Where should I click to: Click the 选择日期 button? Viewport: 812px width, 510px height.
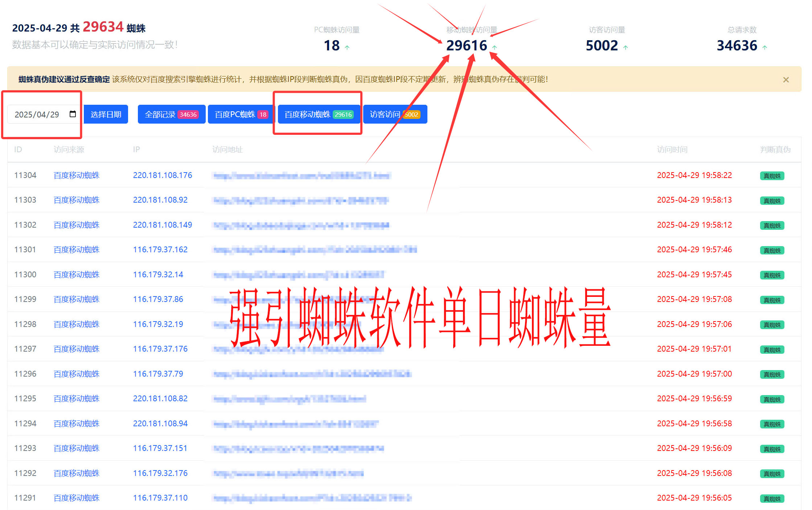click(x=106, y=115)
